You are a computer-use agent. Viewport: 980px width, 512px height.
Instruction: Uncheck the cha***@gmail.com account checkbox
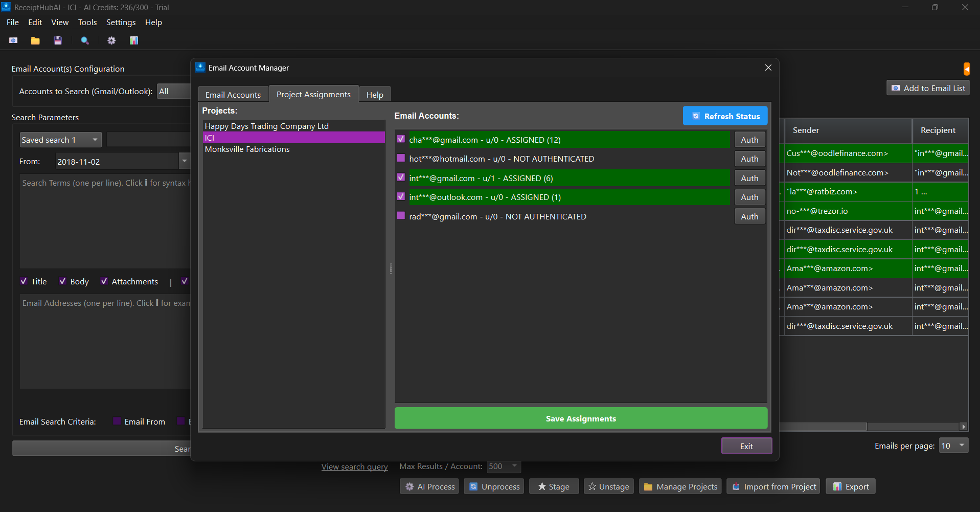(401, 139)
